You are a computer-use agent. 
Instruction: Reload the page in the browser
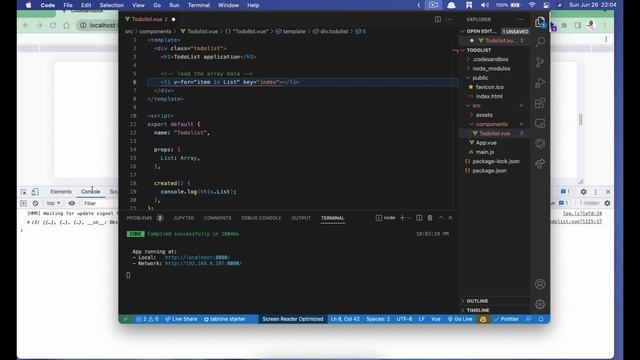coord(53,25)
